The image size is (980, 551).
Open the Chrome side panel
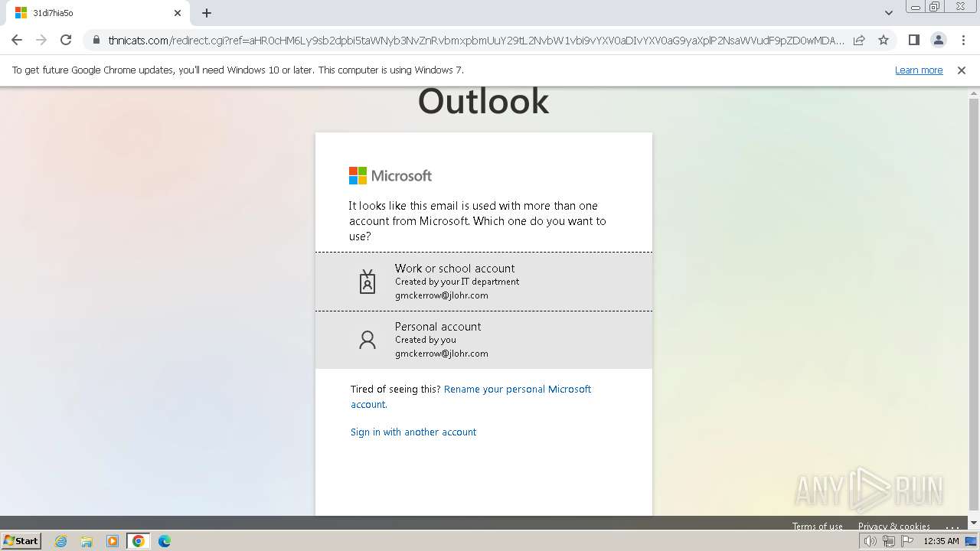[913, 40]
